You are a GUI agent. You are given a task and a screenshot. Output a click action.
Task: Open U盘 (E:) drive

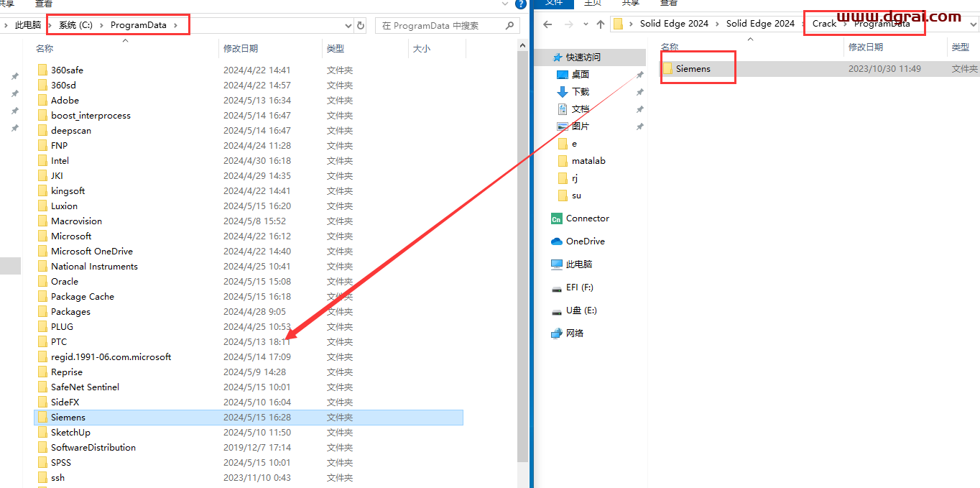[x=581, y=310]
